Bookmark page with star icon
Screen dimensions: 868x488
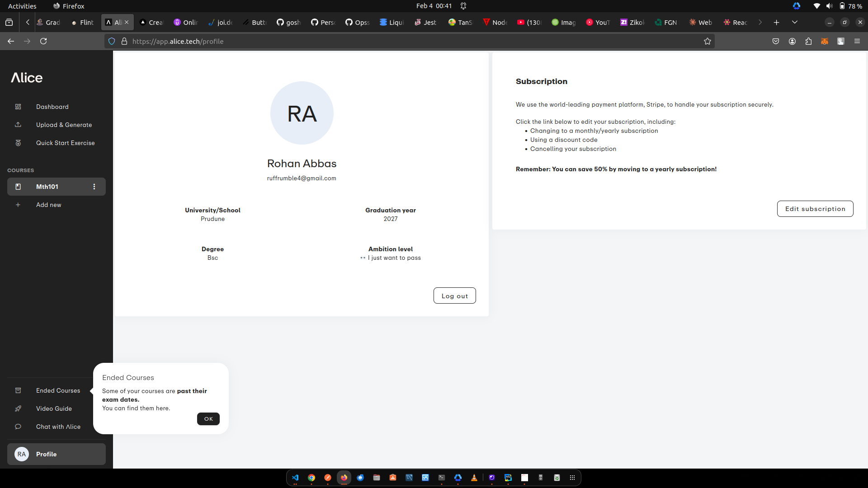(x=708, y=41)
